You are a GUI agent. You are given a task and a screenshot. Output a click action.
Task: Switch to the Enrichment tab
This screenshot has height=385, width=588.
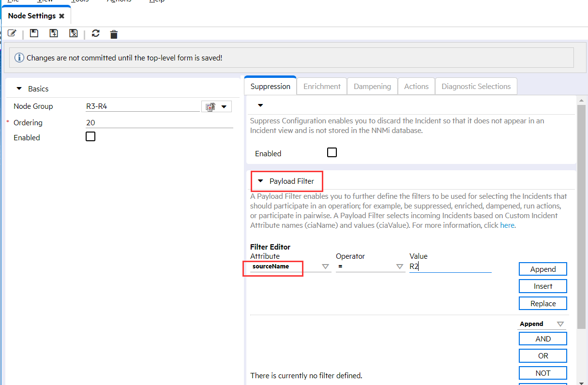point(322,87)
